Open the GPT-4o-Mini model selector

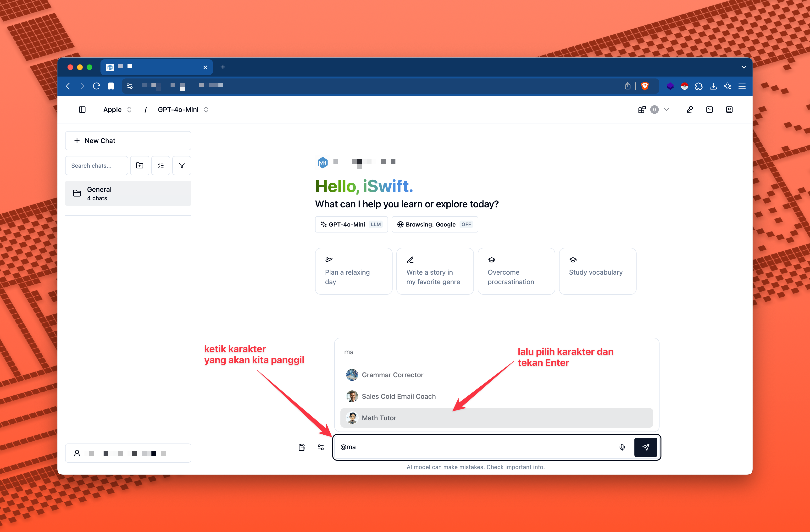tap(183, 110)
